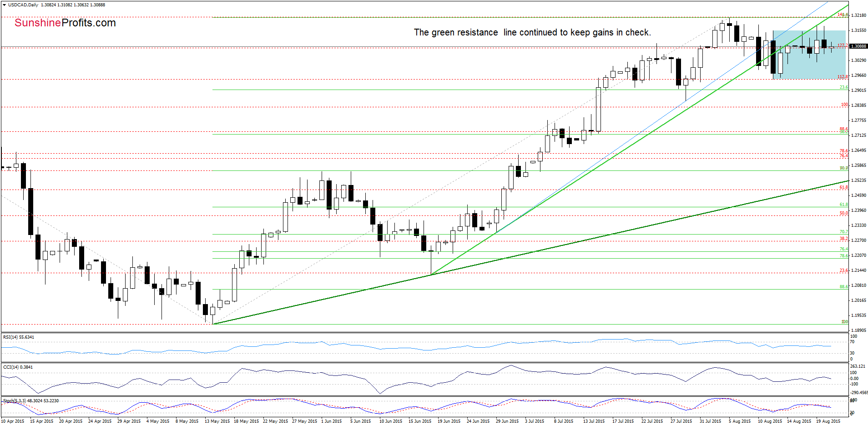
Task: Click the OHLC values 1.30824 1.31082 1.30632 1.30888
Action: click(73, 5)
